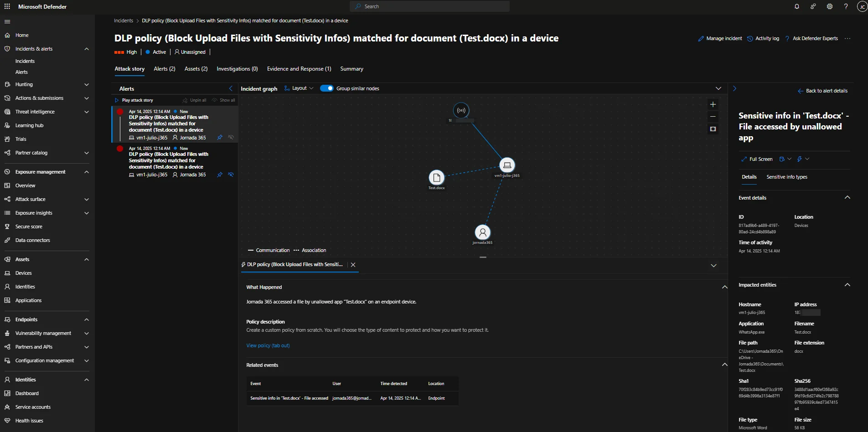Collapse the Event details section

click(x=847, y=197)
